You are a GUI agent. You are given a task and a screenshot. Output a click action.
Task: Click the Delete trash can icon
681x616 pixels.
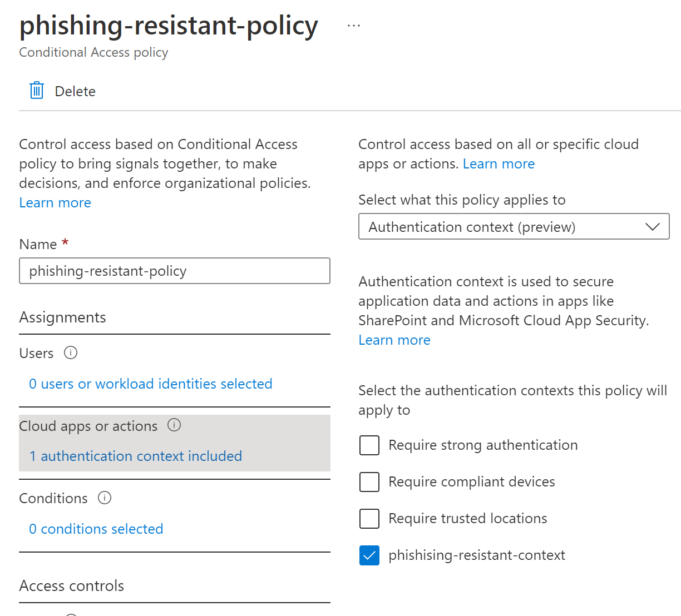point(37,90)
